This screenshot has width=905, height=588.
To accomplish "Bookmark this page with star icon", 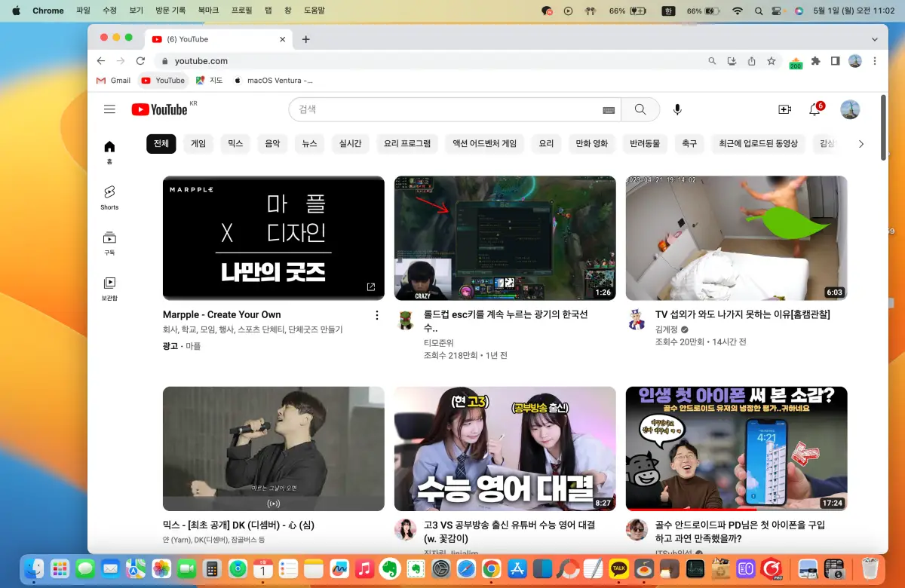I will (x=771, y=61).
